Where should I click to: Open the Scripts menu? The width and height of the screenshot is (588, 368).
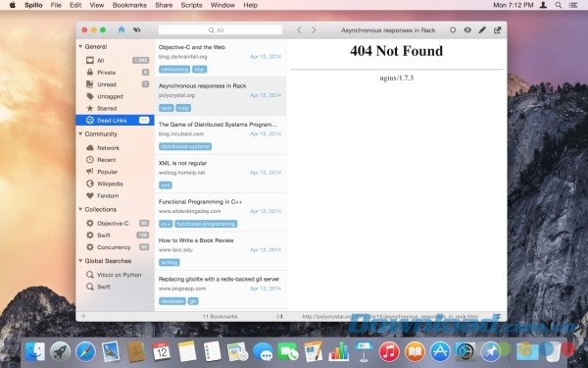click(x=191, y=5)
